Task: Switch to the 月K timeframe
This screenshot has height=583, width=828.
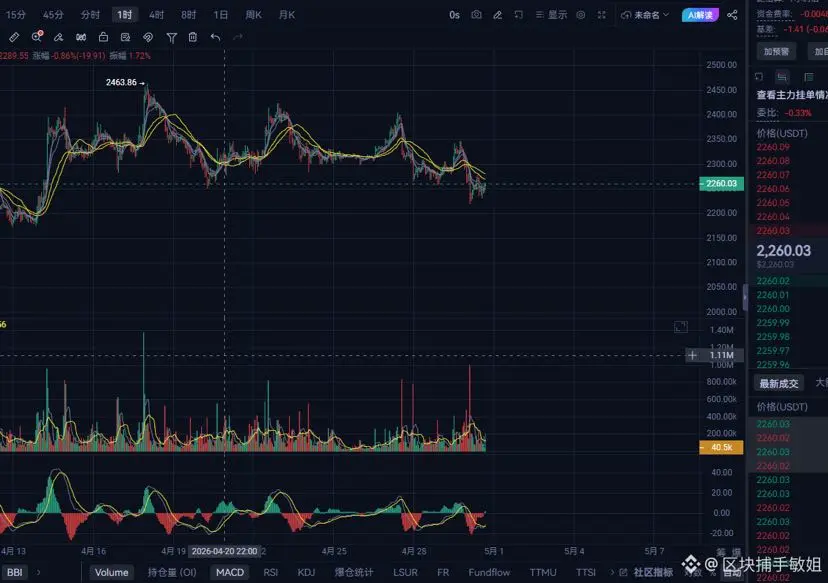Action: [x=287, y=15]
